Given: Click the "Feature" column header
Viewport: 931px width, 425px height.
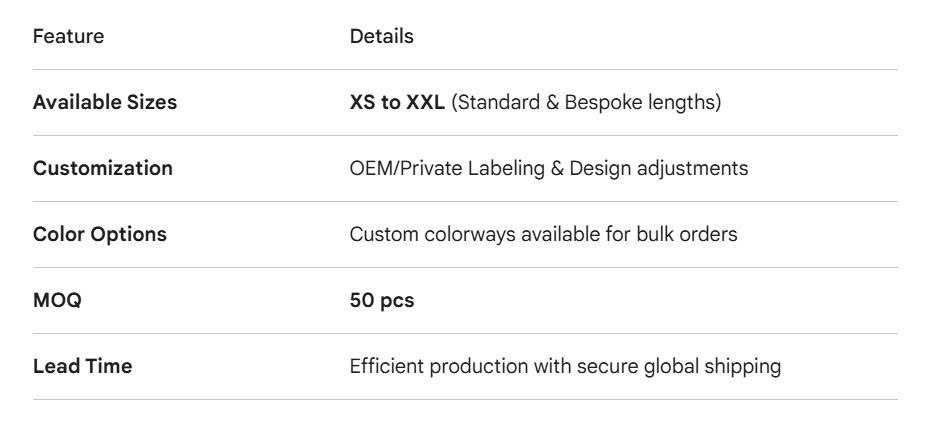Looking at the screenshot, I should tap(68, 37).
